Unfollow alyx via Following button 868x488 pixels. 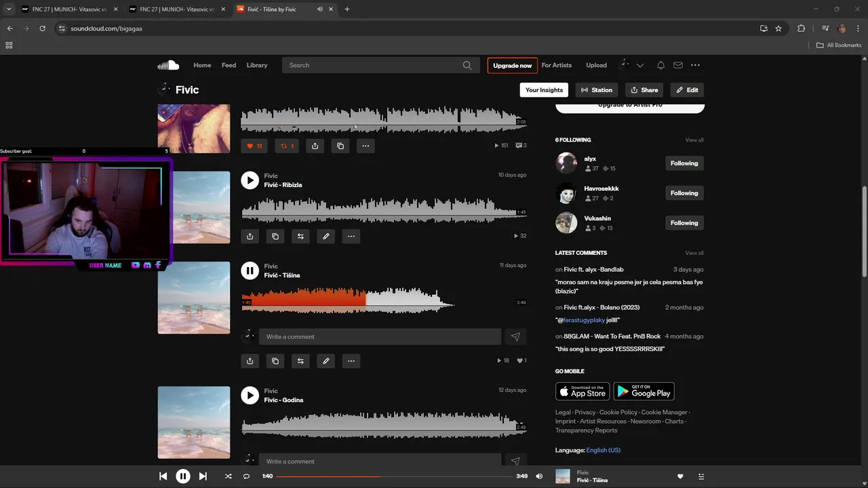[x=684, y=163]
